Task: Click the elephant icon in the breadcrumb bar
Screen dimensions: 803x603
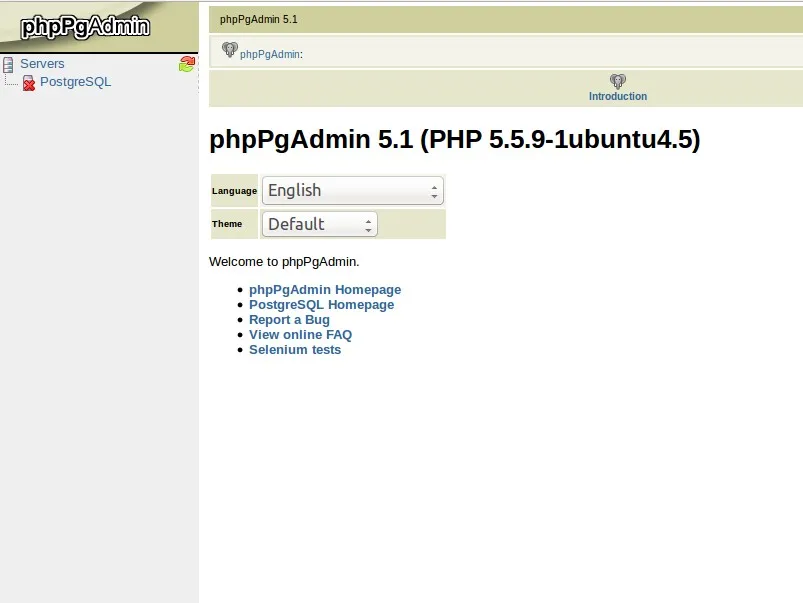Action: 228,50
